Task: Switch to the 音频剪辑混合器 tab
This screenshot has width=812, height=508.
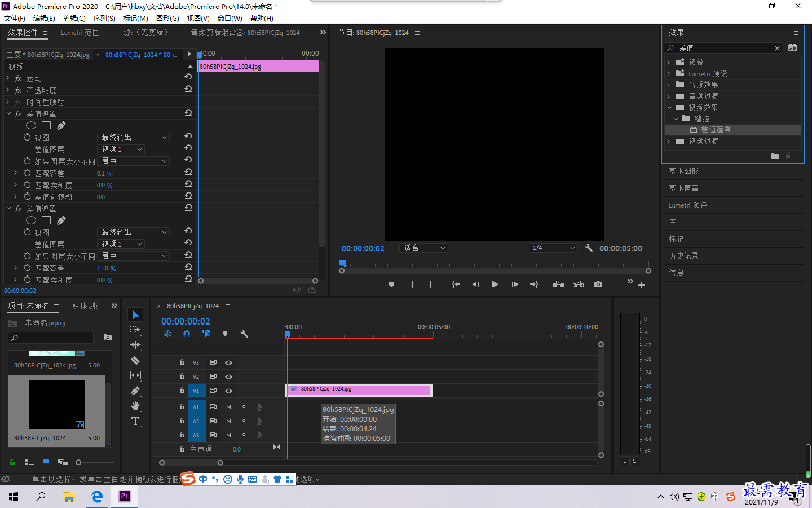Action: pos(245,33)
